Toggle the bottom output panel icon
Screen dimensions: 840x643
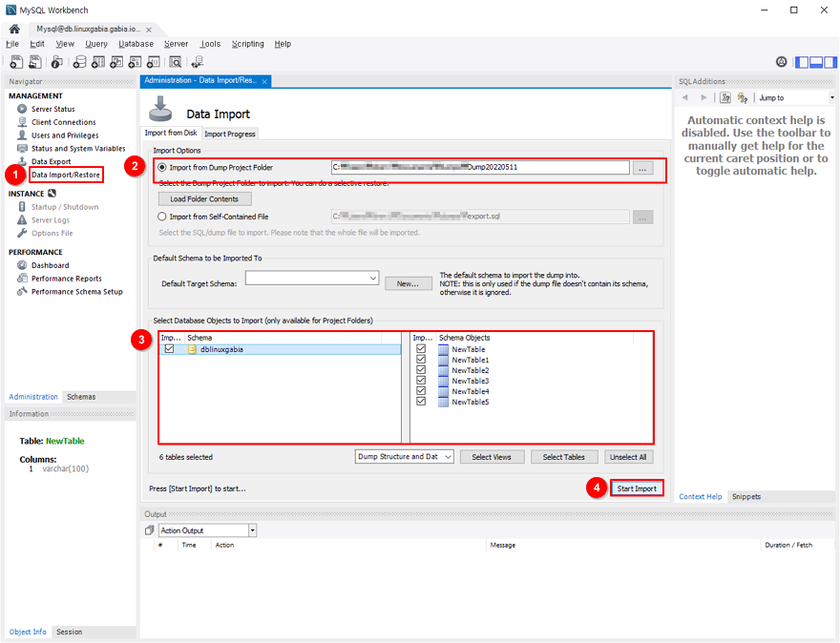[x=816, y=62]
